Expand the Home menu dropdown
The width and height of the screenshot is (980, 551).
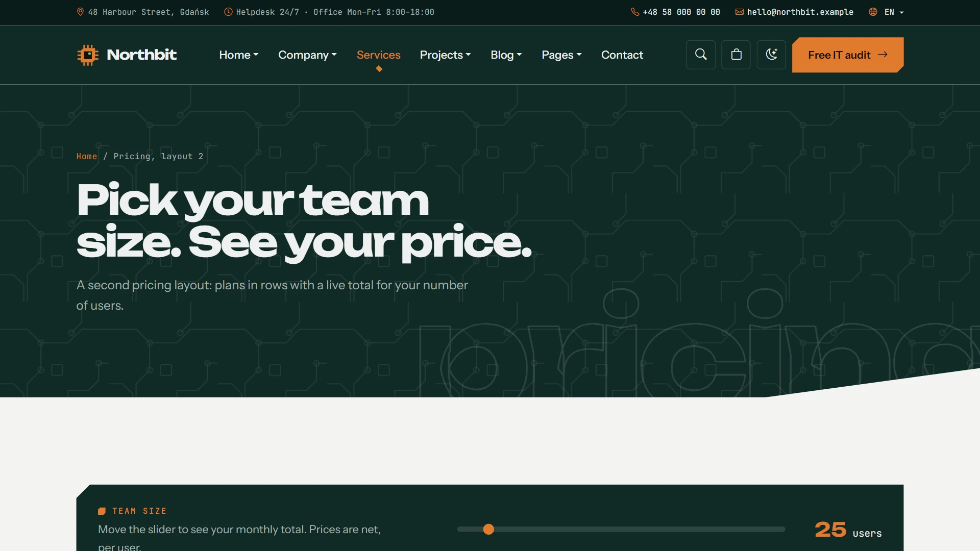tap(239, 55)
